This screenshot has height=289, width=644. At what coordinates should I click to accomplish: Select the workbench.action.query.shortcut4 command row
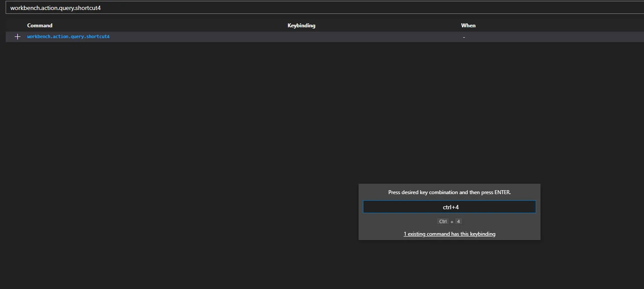click(325, 37)
